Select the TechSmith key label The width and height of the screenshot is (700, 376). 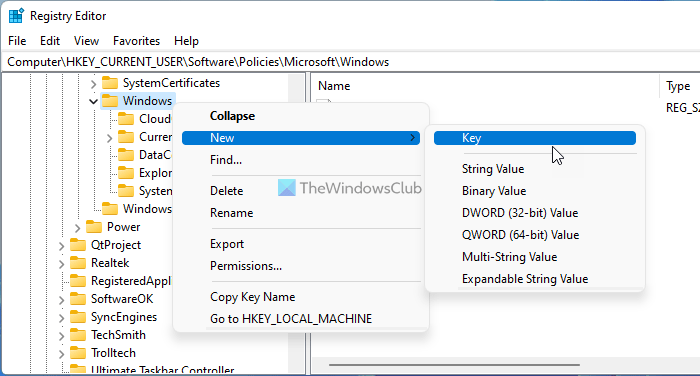click(x=118, y=335)
